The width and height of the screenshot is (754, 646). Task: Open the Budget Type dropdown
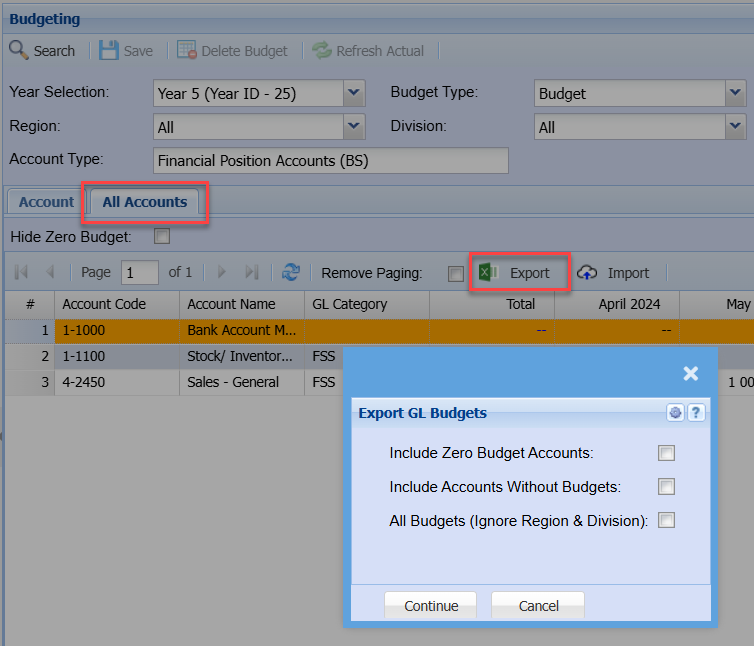(736, 93)
